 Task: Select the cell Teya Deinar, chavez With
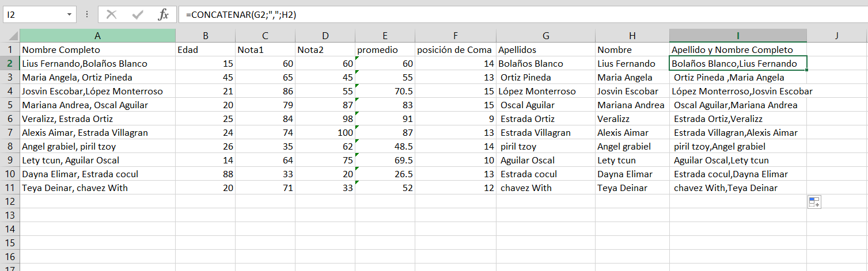97,188
